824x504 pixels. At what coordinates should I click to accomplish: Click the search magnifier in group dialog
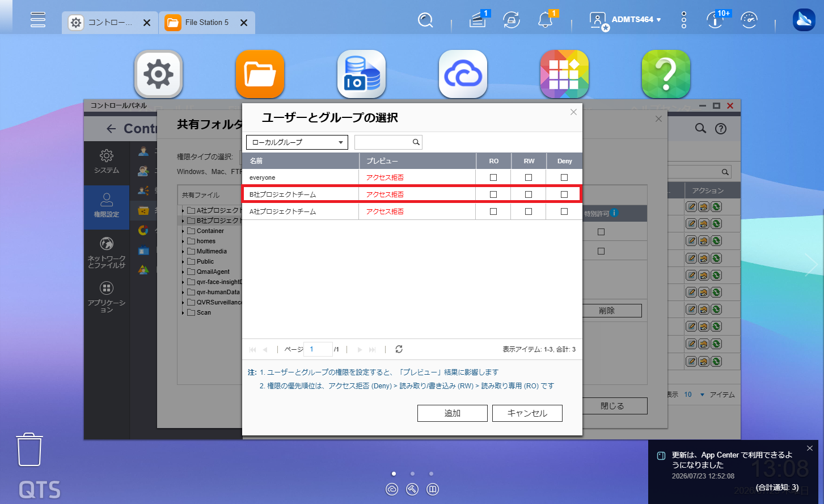416,142
